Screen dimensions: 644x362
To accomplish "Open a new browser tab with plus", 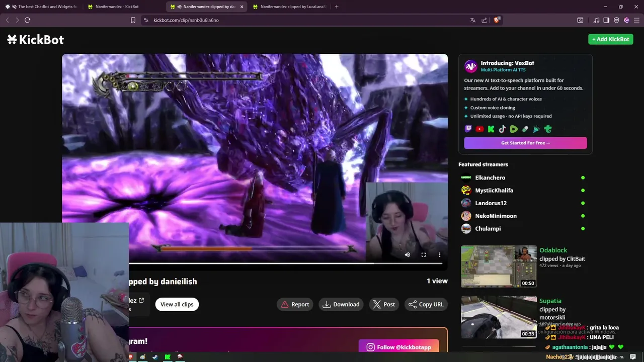I will tap(337, 7).
